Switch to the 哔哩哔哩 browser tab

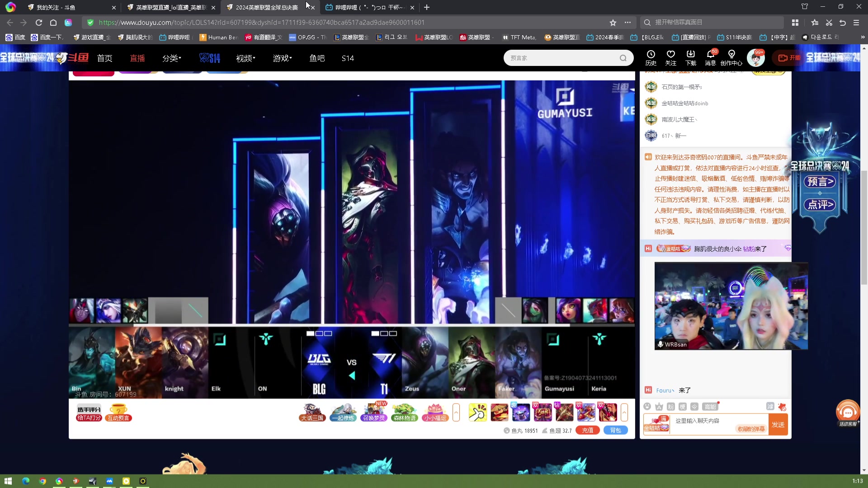pos(370,7)
